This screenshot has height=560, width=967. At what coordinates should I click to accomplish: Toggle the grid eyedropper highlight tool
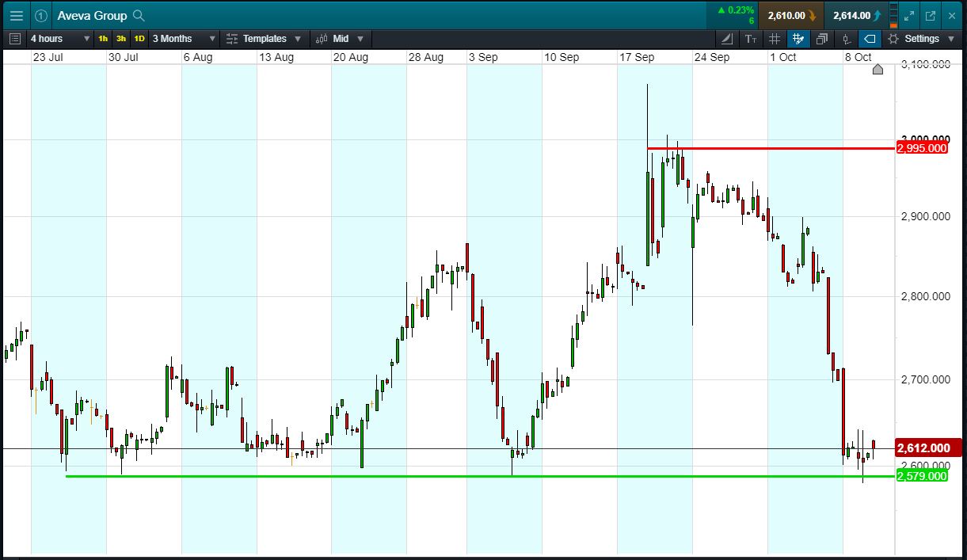[x=798, y=38]
